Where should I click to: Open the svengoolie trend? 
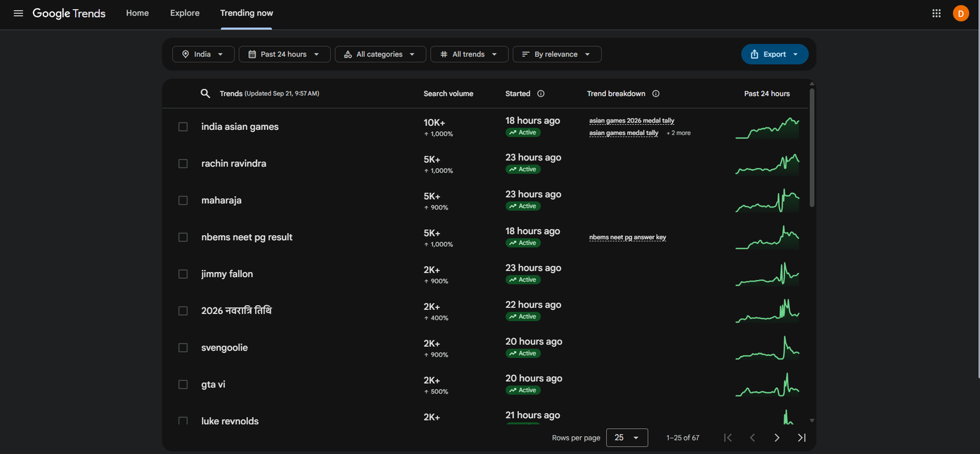coord(225,347)
